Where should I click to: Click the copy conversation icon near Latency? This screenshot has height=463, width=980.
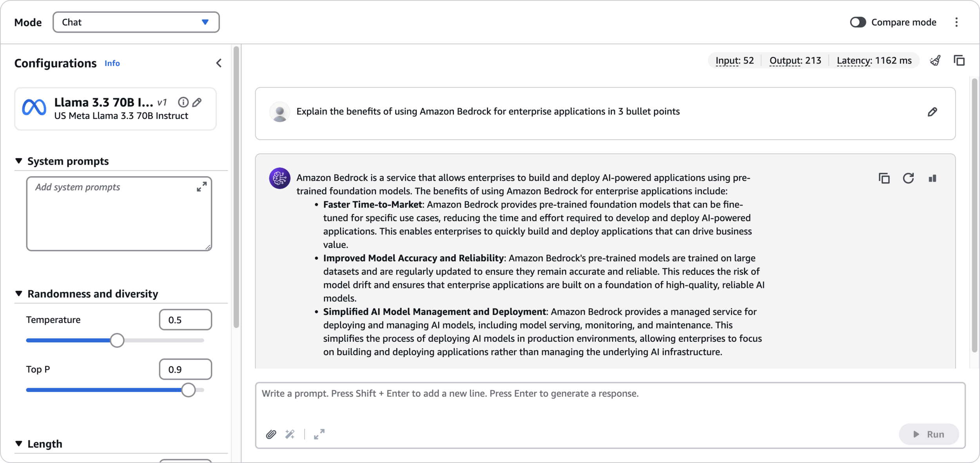(x=959, y=60)
